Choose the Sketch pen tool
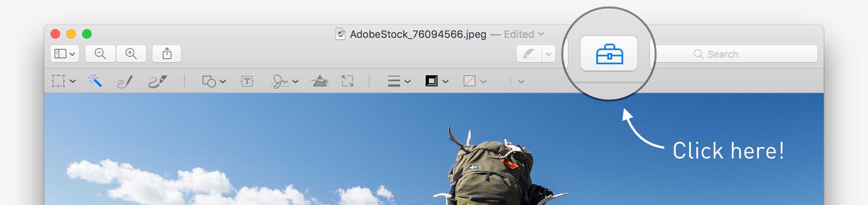This screenshot has width=868, height=205. [125, 82]
